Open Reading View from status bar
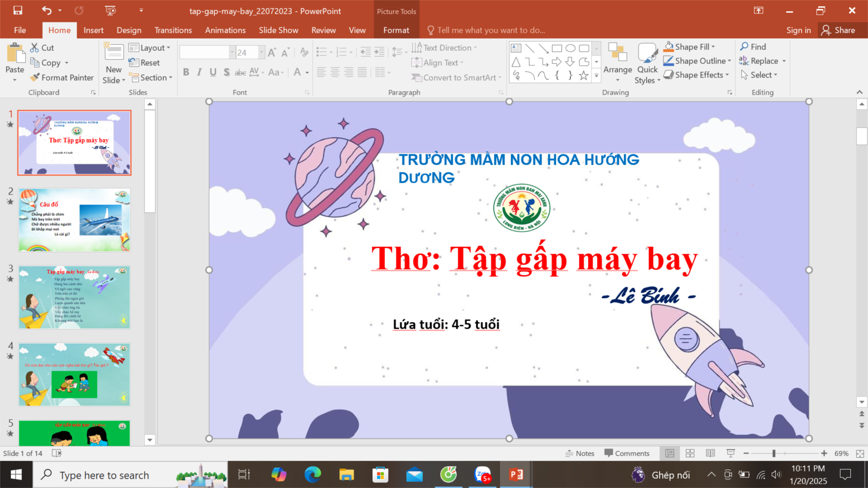This screenshot has height=488, width=868. pyautogui.click(x=710, y=453)
